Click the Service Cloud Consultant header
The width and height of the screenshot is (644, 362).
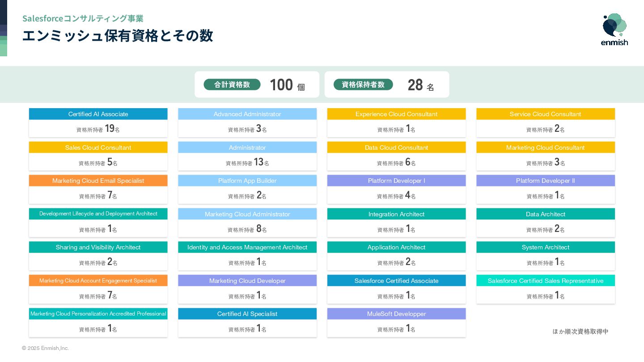546,114
